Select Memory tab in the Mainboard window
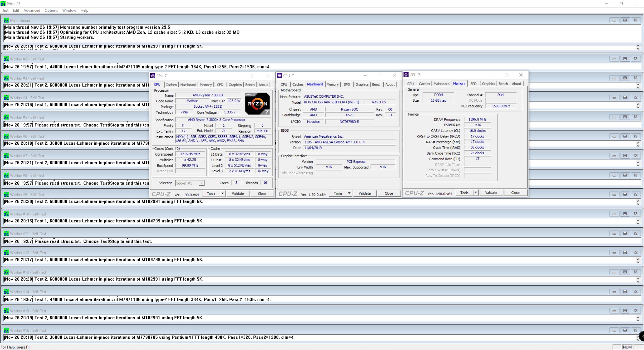Viewport: 644px width, 350px height. point(332,84)
